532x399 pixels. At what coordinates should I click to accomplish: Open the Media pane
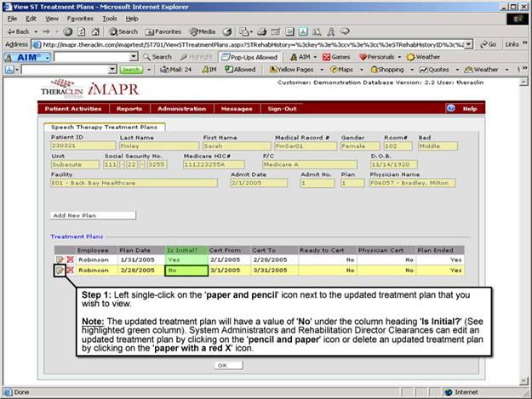(203, 31)
